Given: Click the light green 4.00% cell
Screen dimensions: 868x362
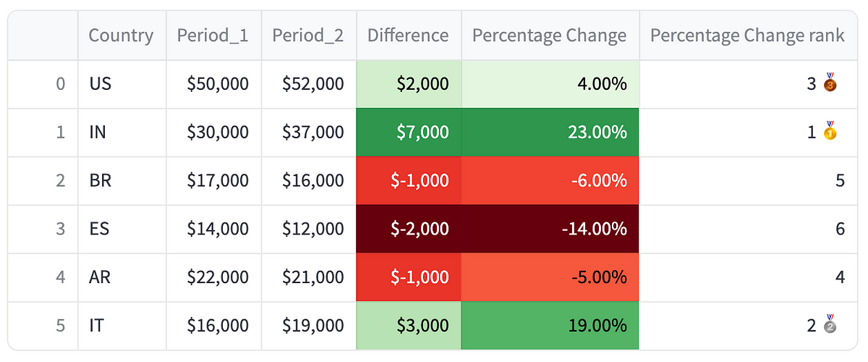Looking at the screenshot, I should [x=550, y=84].
